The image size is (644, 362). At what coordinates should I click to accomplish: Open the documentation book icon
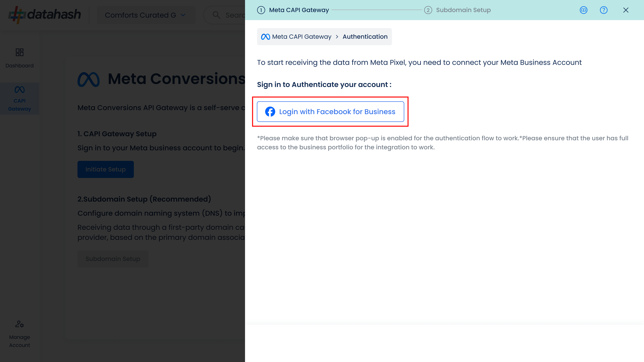[x=583, y=10]
